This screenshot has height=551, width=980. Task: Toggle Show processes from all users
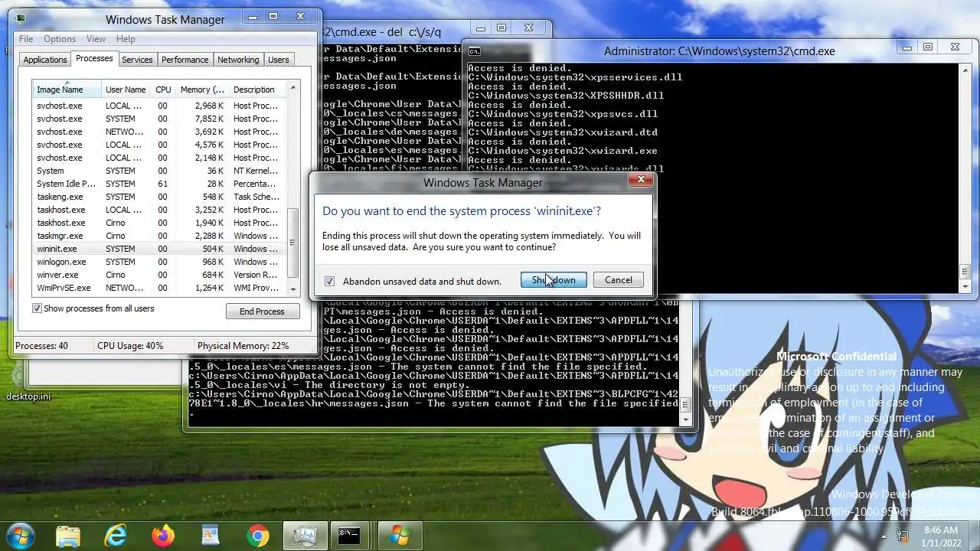(37, 308)
